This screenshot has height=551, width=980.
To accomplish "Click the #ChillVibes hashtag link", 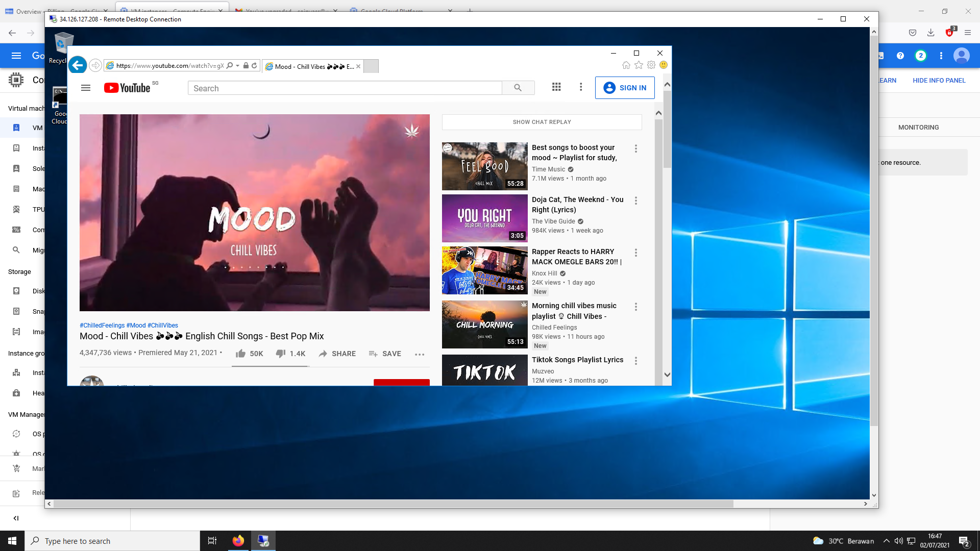I will (163, 325).
